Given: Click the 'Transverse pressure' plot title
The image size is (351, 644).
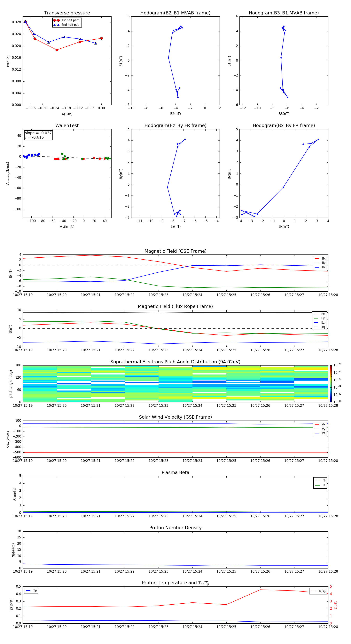Looking at the screenshot, I should [67, 13].
